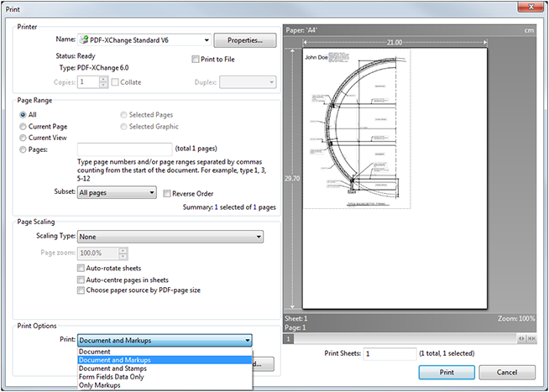The image size is (549, 392).
Task: Click the preview last-sheet navigation icon
Action: pyautogui.click(x=531, y=338)
